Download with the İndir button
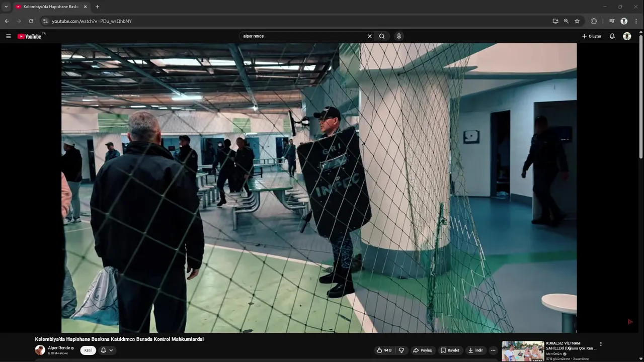The width and height of the screenshot is (644, 362). coord(475,350)
